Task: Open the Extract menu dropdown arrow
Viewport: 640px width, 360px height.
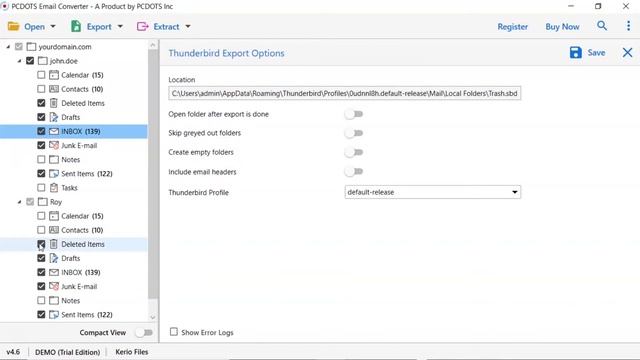Action: (x=188, y=27)
